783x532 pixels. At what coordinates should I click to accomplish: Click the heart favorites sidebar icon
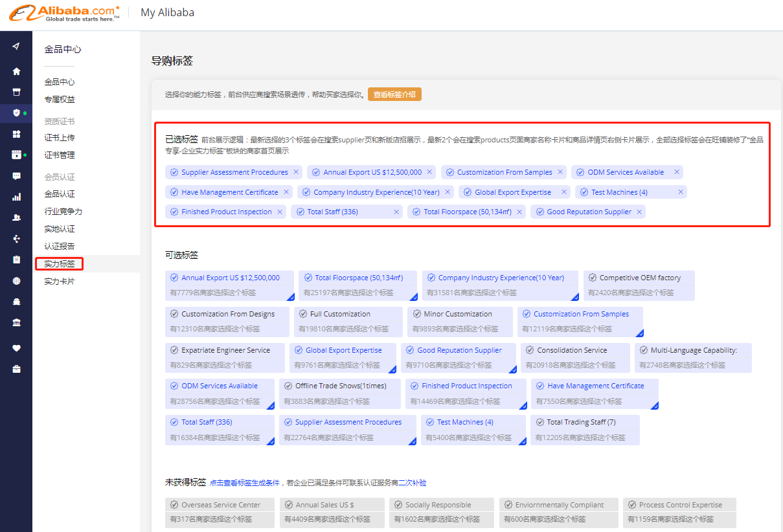pos(16,348)
